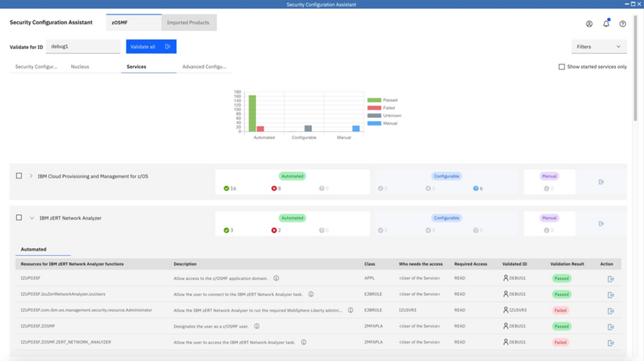The image size is (644, 361).
Task: Click action icon for IZUP03SF row
Action: [x=611, y=279]
